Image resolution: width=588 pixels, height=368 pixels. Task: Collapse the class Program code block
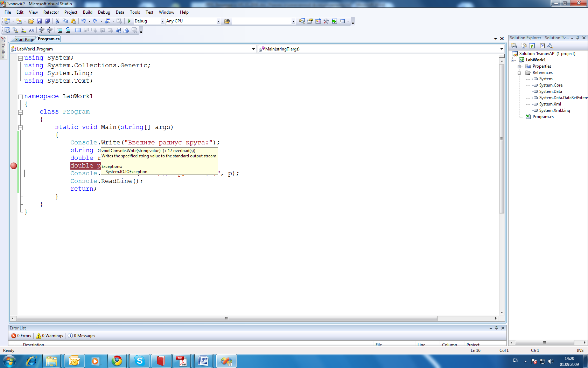[21, 112]
